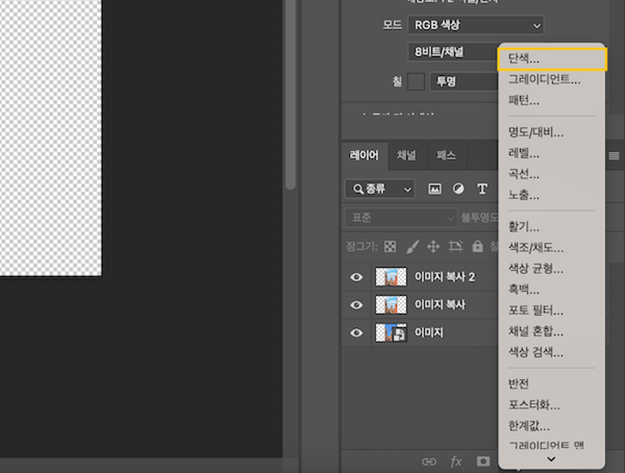Open the fx layer style icon
The height and width of the screenshot is (473, 625).
[x=456, y=462]
